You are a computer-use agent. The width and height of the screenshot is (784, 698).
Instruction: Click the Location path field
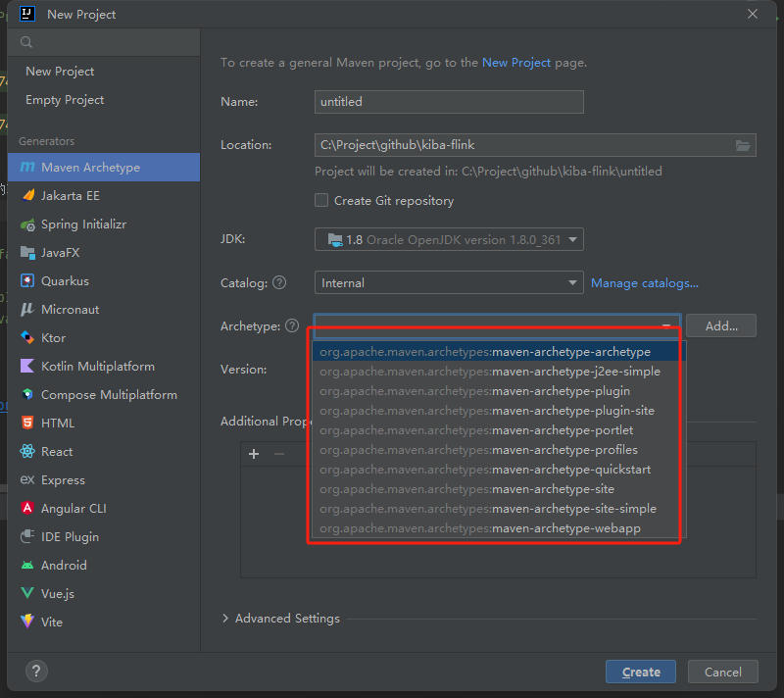tap(535, 145)
